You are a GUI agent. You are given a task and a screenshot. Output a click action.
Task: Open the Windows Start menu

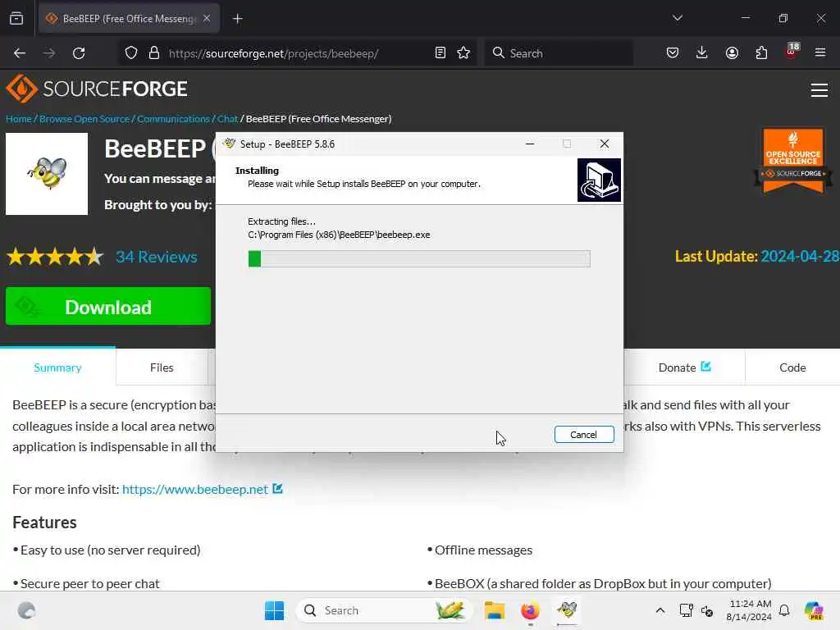pos(274,610)
